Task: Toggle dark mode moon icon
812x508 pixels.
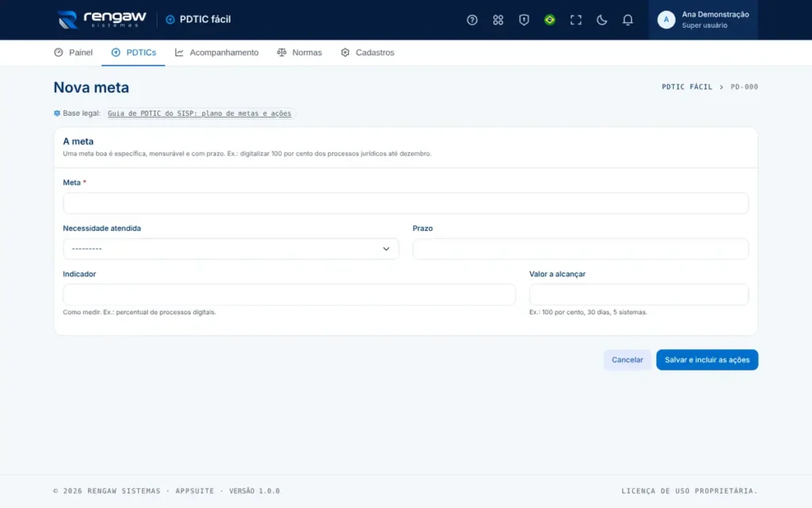Action: [x=601, y=20]
